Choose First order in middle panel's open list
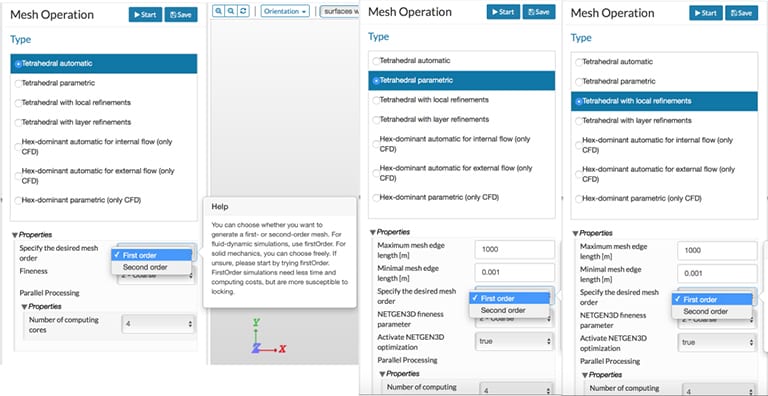This screenshot has height=396, width=768. click(x=509, y=298)
